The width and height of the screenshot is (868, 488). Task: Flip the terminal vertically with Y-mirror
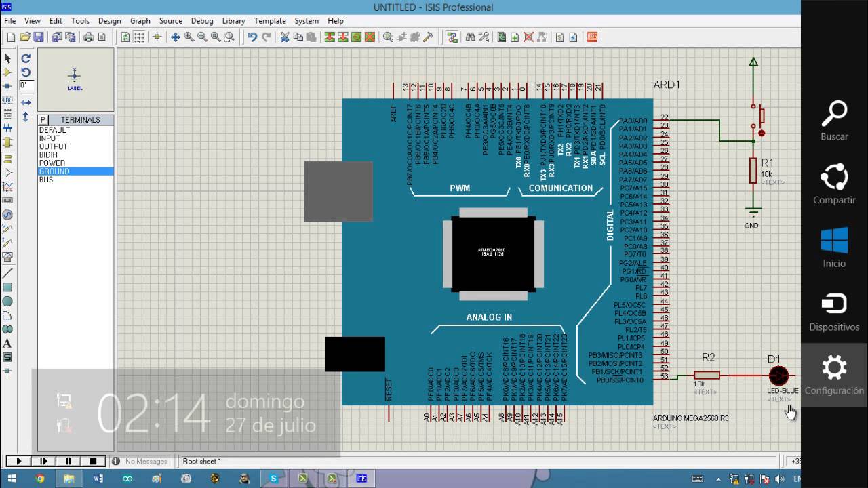(26, 117)
